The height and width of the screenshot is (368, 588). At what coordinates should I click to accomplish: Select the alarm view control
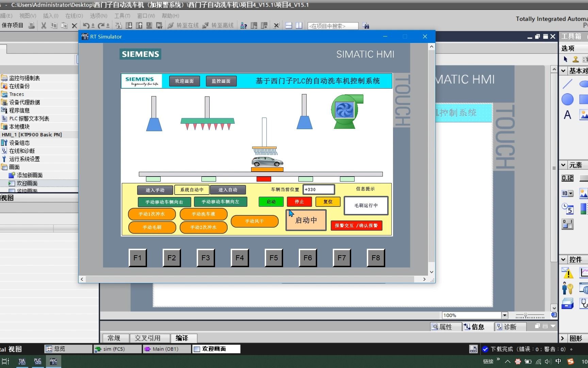click(567, 273)
